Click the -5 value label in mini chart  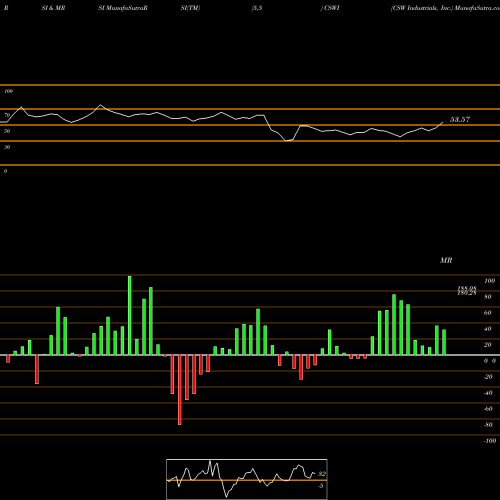pyautogui.click(x=320, y=486)
